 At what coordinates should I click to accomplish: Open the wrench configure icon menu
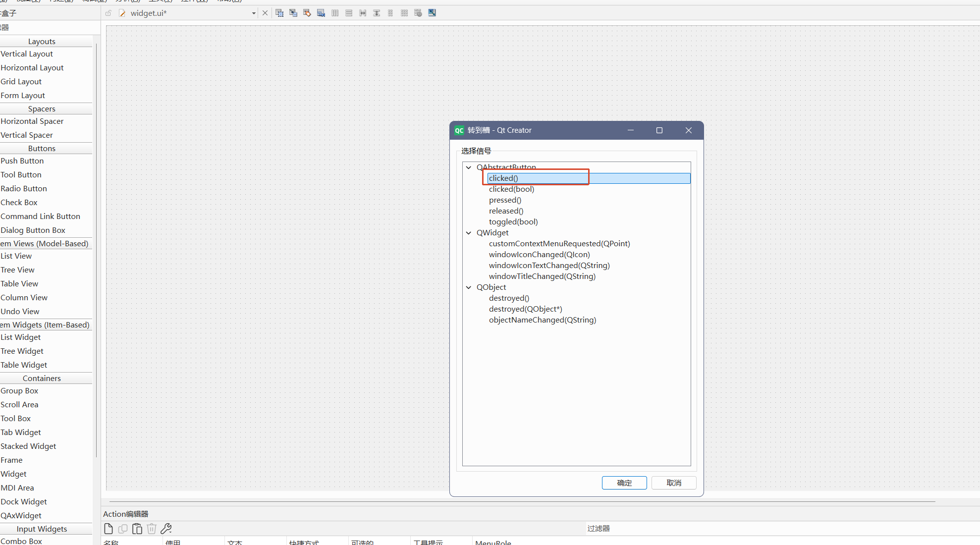tap(166, 529)
